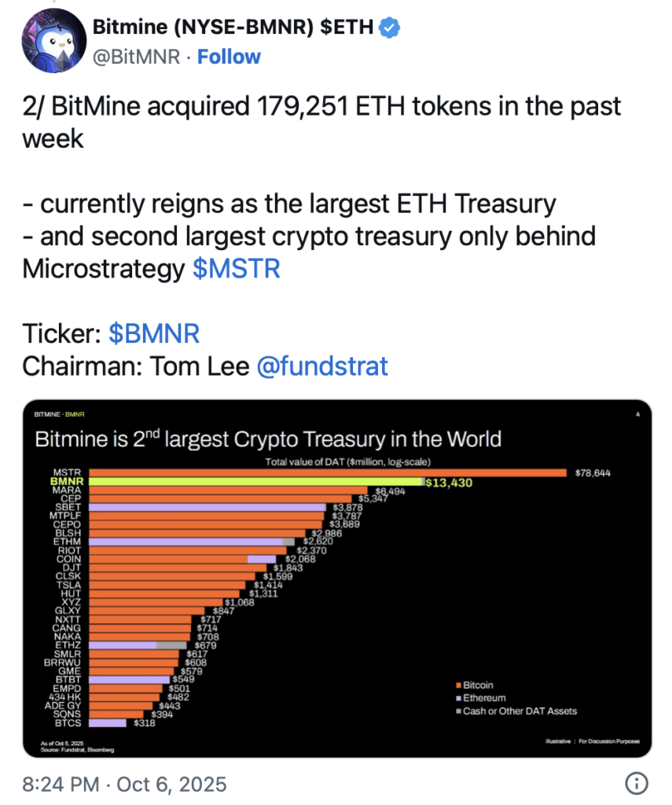This screenshot has width=672, height=805.
Task: Click the chart title about 2nd largest Crypto Treasury
Action: point(268,439)
